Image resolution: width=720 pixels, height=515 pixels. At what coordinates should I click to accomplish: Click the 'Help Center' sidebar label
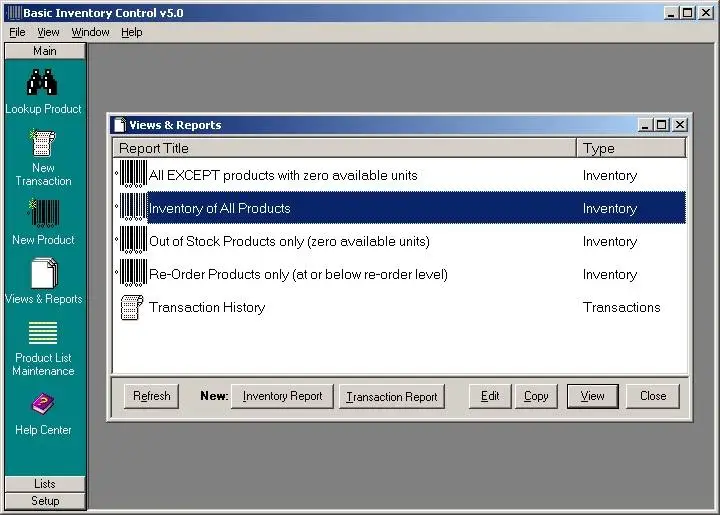[43, 430]
